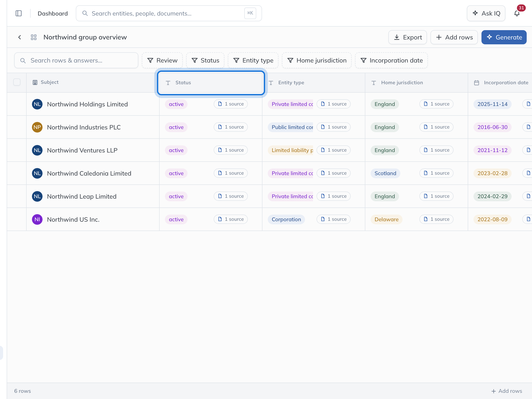Click the Home jurisdiction column header

point(416,83)
